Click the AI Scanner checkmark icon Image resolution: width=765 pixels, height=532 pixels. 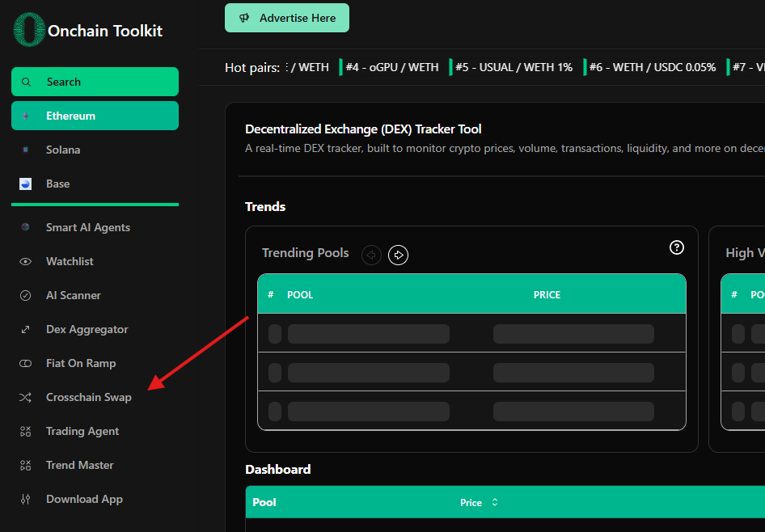click(x=26, y=296)
